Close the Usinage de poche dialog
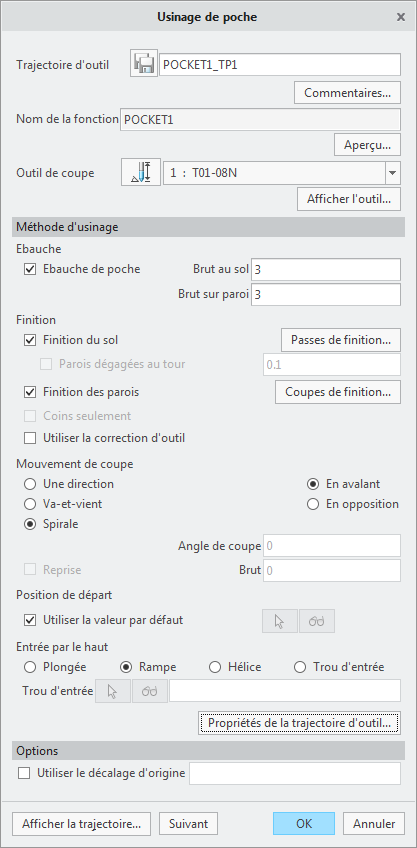417x848 pixels. (401, 17)
